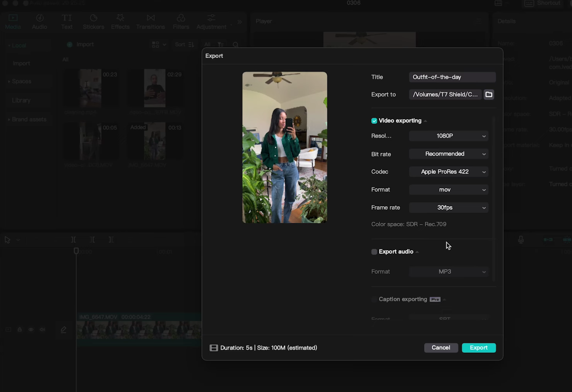Edit the Title field Outfit-of-the-day
Image resolution: width=572 pixels, height=392 pixels.
point(452,77)
